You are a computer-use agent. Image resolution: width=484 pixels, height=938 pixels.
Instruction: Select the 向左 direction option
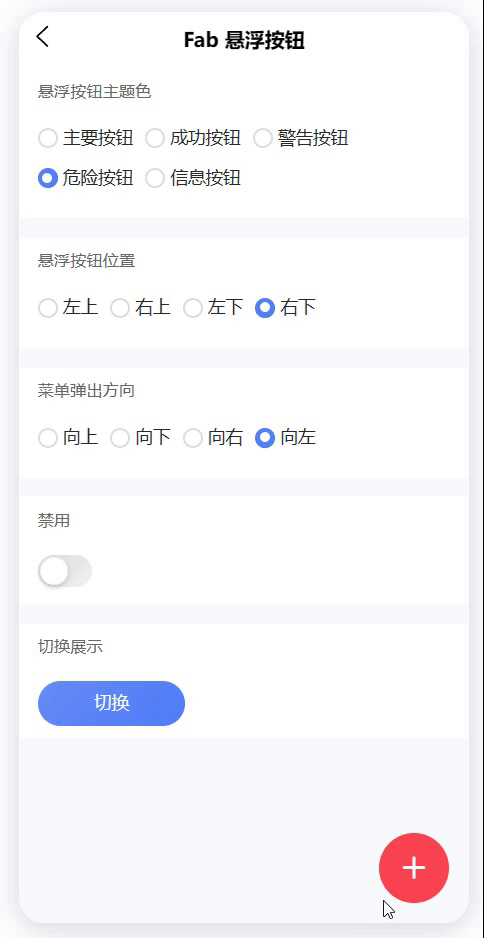(x=285, y=438)
